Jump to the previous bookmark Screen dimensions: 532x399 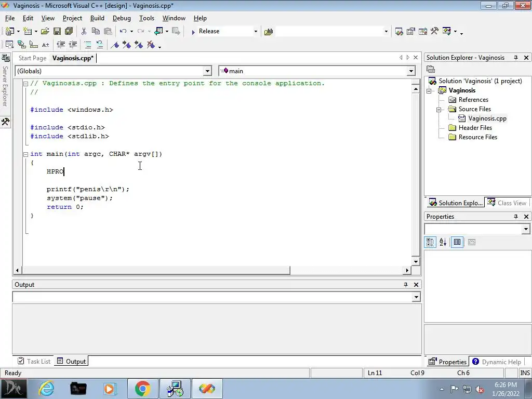coord(138,45)
